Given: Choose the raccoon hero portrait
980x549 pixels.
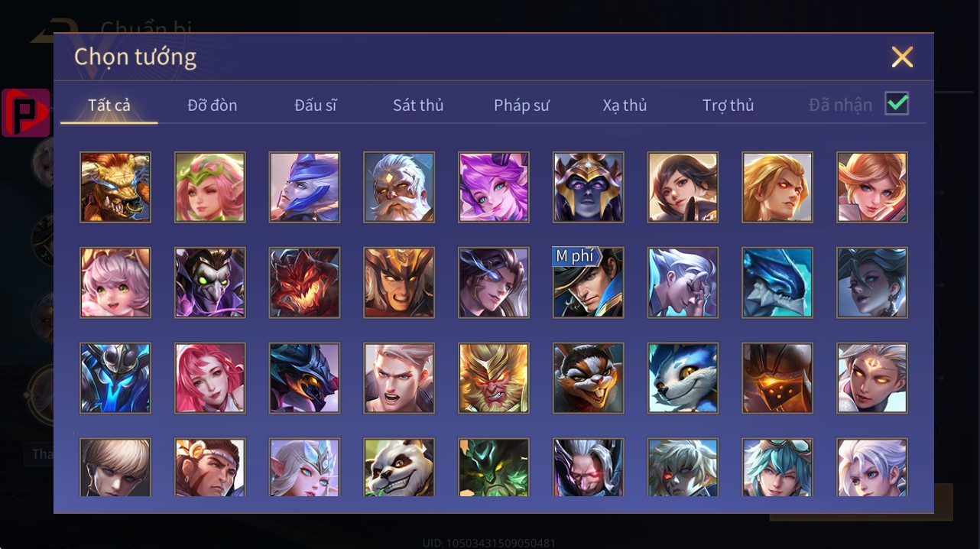Looking at the screenshot, I should [589, 378].
